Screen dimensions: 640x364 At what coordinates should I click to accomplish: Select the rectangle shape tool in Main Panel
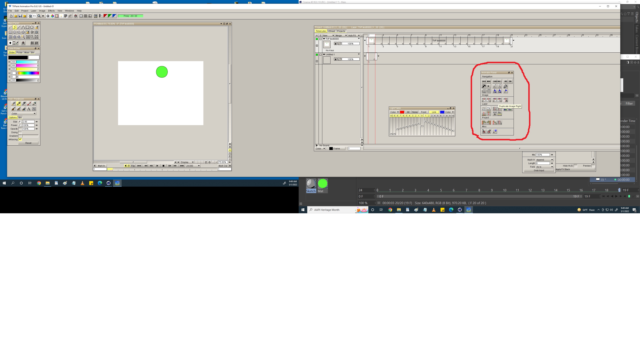pos(28,27)
